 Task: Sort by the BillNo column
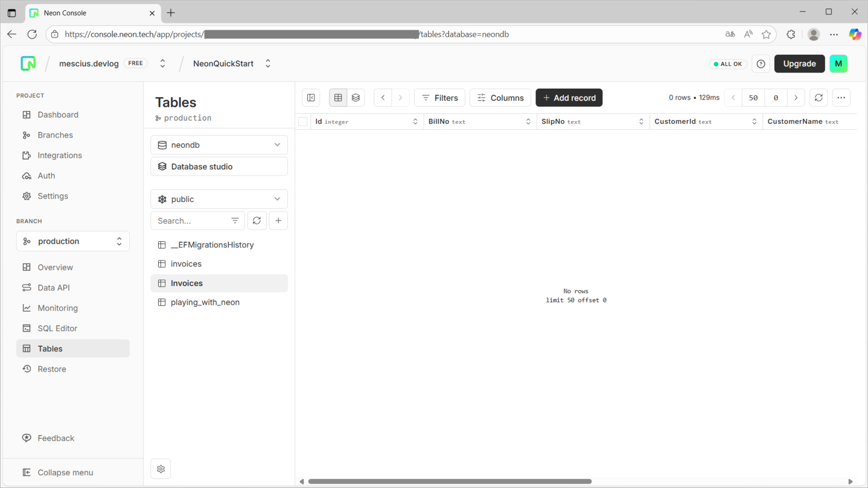point(528,122)
